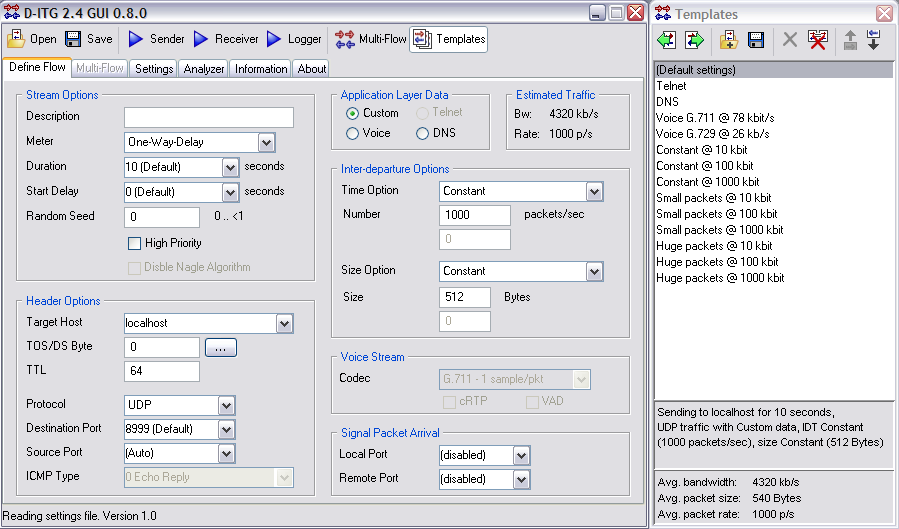Select the Voice application data radio button

click(x=353, y=134)
